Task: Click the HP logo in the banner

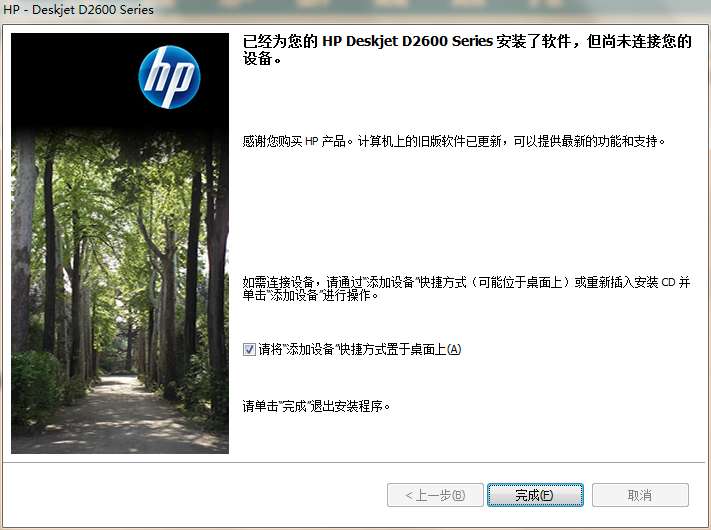Action: tap(170, 77)
